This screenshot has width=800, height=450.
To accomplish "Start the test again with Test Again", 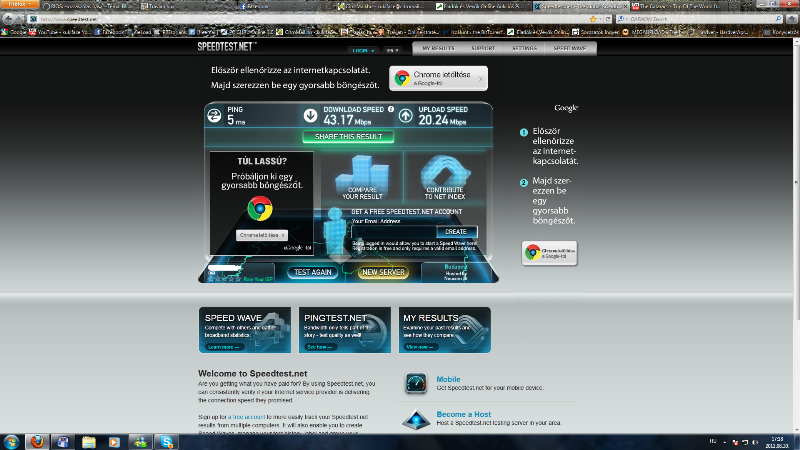I will pos(312,272).
